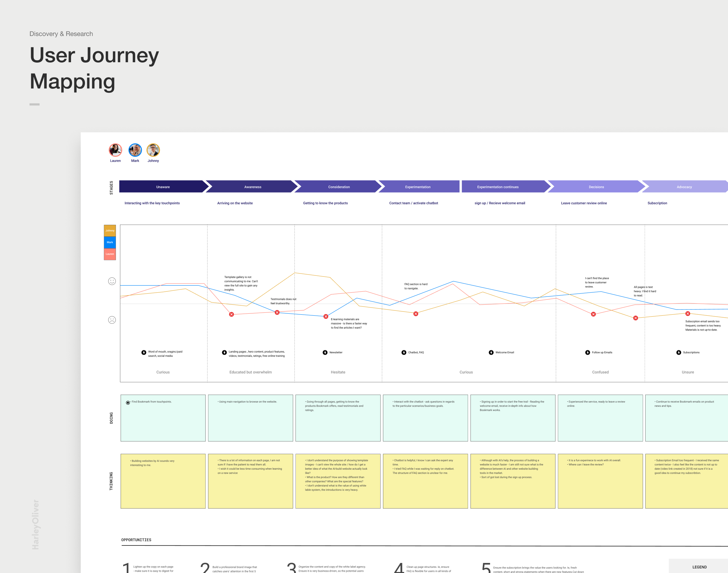Click the Chatbot, FAQ touchpoint icon
The height and width of the screenshot is (573, 728).
pos(404,353)
